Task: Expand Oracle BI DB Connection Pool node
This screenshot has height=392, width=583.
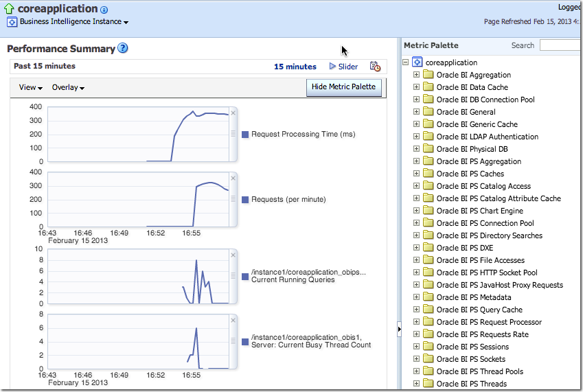Action: pyautogui.click(x=416, y=100)
